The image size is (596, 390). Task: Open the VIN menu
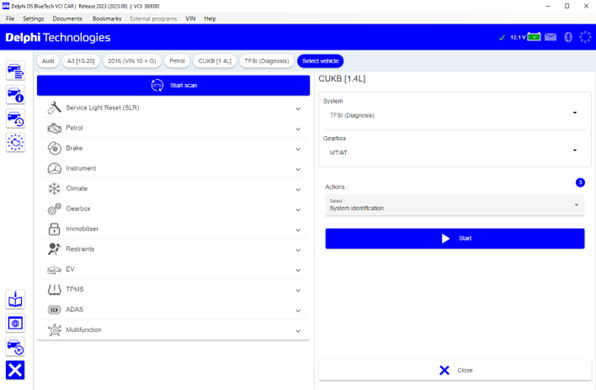click(190, 19)
